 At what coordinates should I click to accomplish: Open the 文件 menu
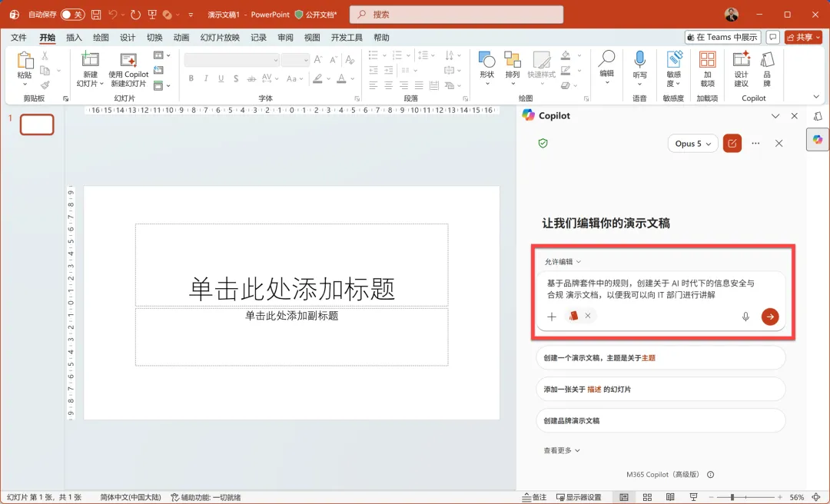18,37
